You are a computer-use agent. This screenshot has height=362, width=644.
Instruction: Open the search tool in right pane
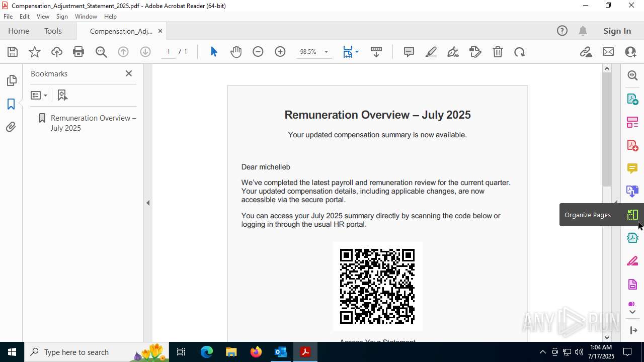(632, 75)
